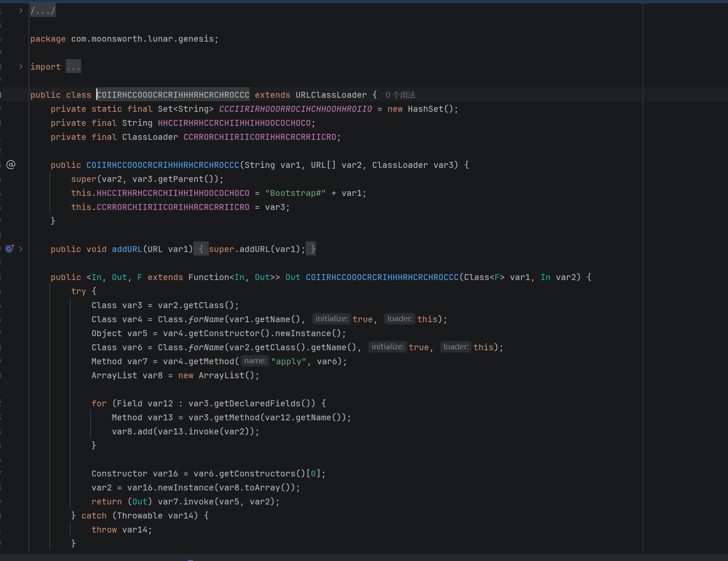
Task: Click the 'loader:' inlay hint on the var6 line
Action: [x=455, y=347]
